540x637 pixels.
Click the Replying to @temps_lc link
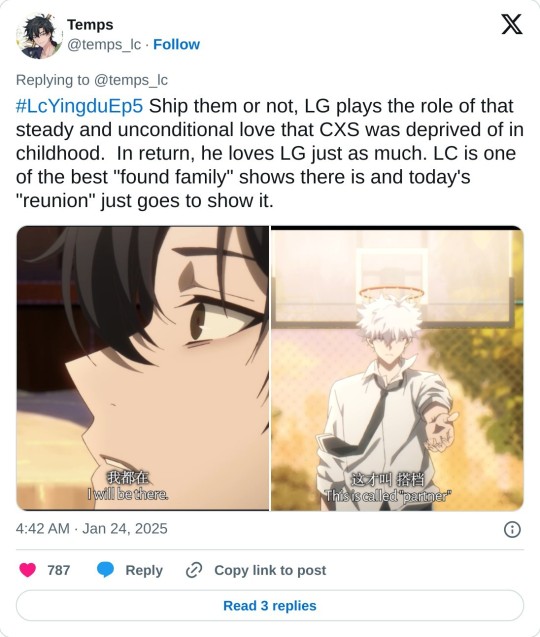[x=92, y=80]
